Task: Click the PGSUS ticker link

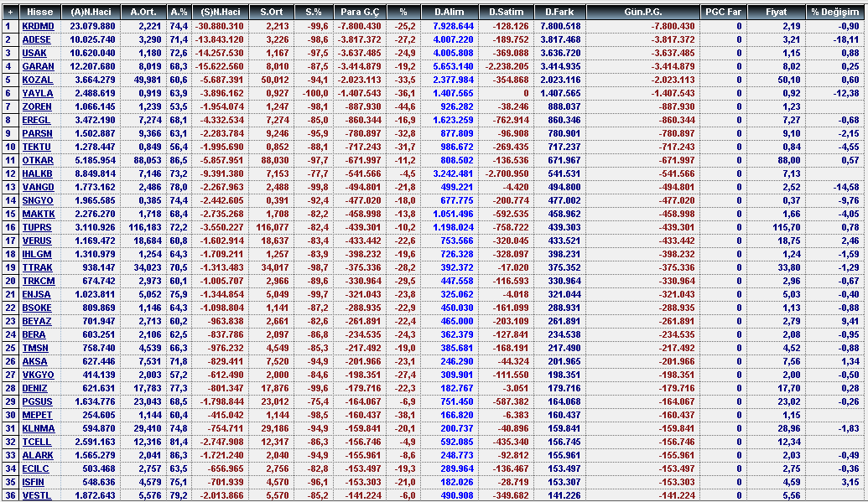Action: point(37,401)
